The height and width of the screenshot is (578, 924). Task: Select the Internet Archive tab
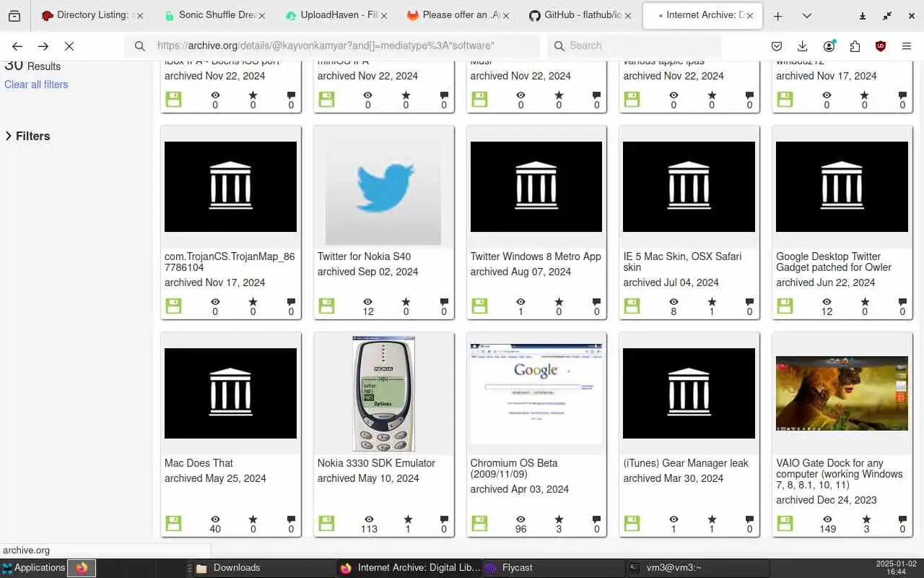pyautogui.click(x=702, y=15)
